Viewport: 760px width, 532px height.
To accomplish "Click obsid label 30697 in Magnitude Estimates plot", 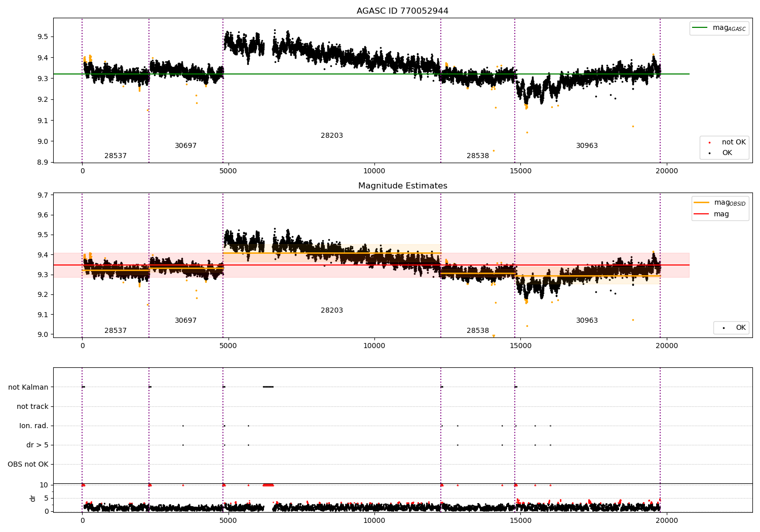I will 185,321.
